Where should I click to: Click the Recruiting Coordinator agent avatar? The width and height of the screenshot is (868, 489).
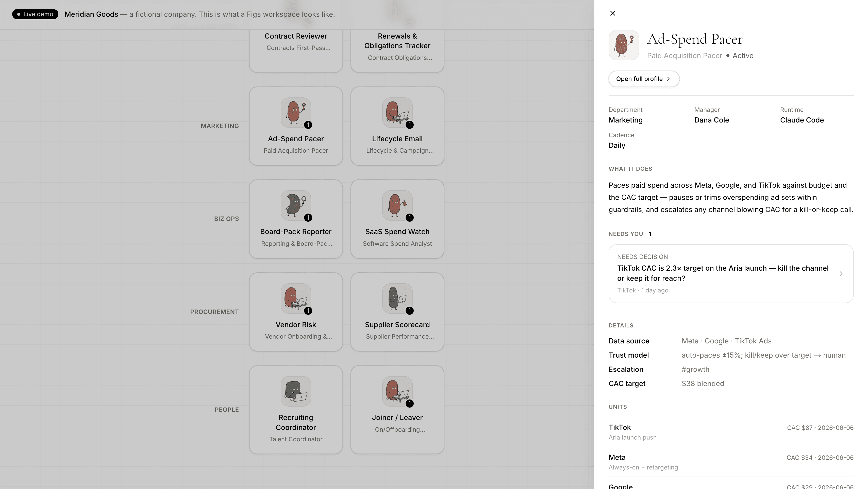point(295,391)
